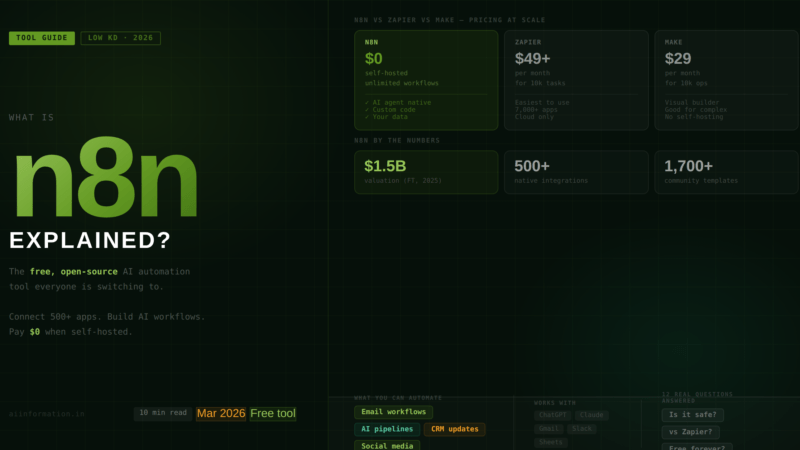Click the Claude chip
The image size is (800, 450).
point(592,415)
